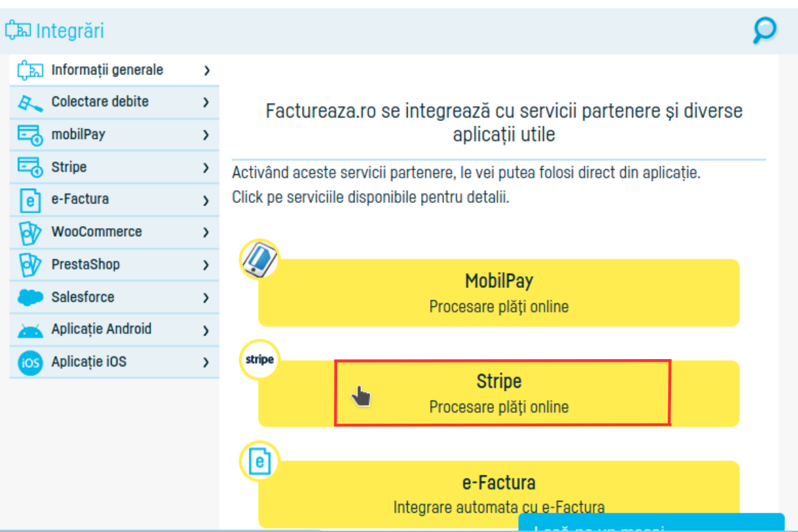The image size is (798, 532).
Task: Expand the Colectare debite chevron
Action: (206, 102)
